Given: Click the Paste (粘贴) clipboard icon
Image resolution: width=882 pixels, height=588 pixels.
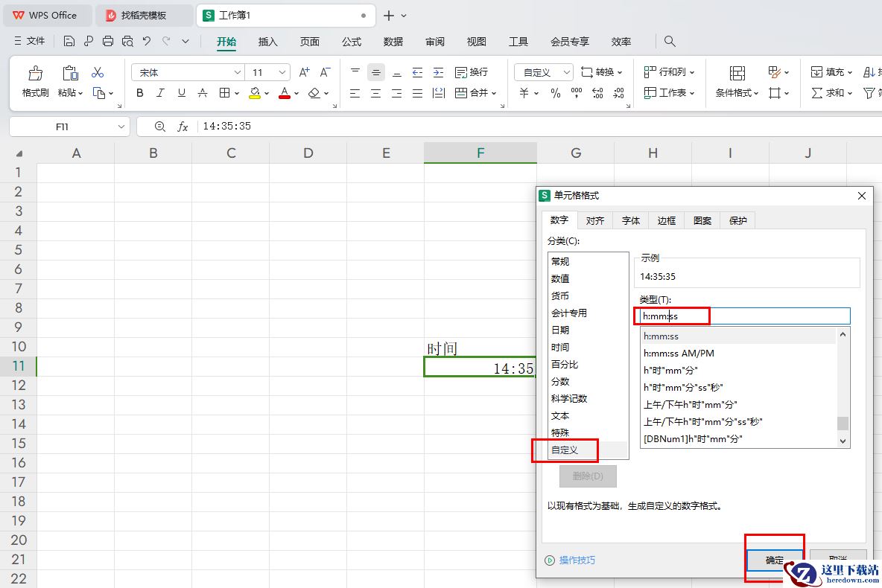Looking at the screenshot, I should pyautogui.click(x=70, y=73).
